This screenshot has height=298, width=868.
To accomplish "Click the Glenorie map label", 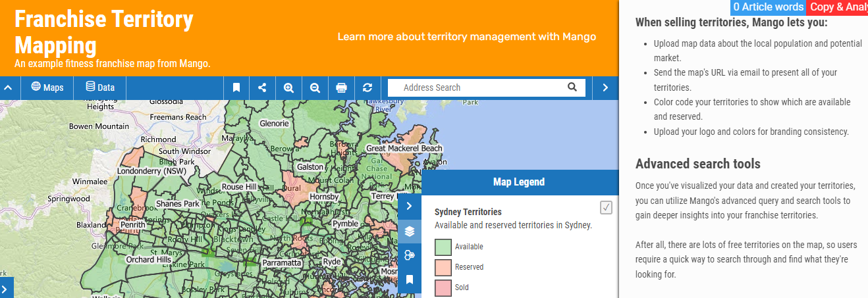I will coord(274,124).
